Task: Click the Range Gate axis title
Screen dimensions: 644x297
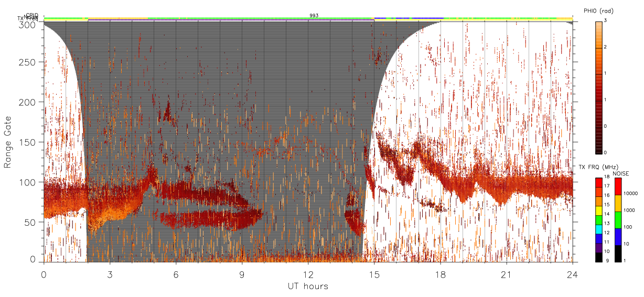Action: pos(8,142)
